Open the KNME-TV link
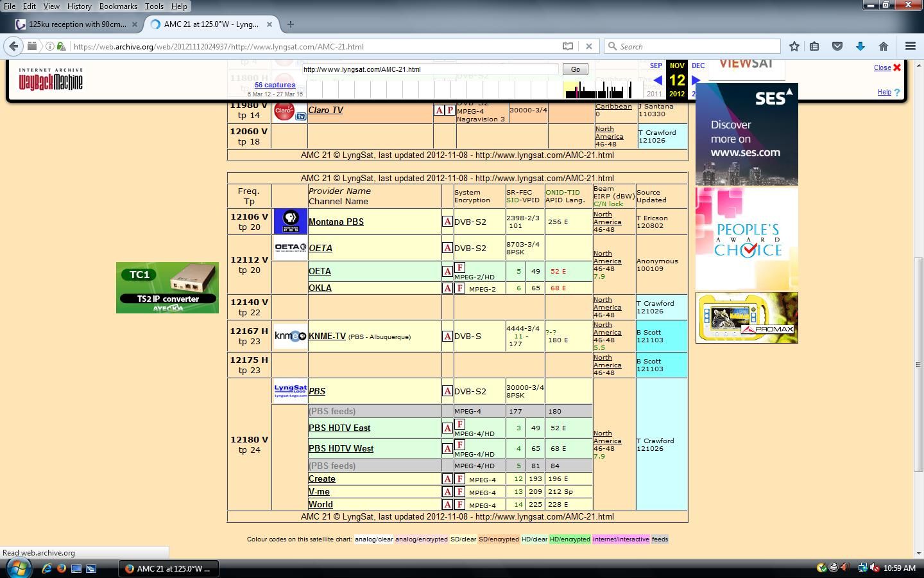Image resolution: width=924 pixels, height=578 pixels. pos(327,336)
